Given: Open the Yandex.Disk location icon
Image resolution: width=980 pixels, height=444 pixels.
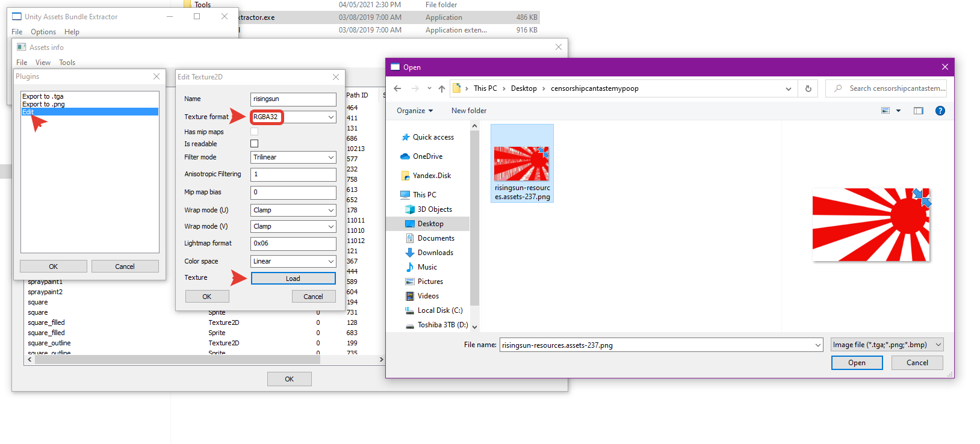Looking at the screenshot, I should coord(406,176).
